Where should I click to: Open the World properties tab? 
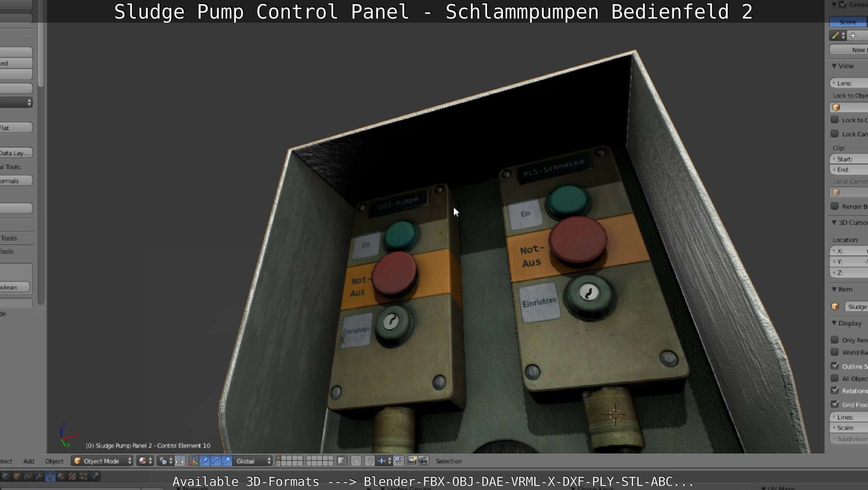pos(6,476)
